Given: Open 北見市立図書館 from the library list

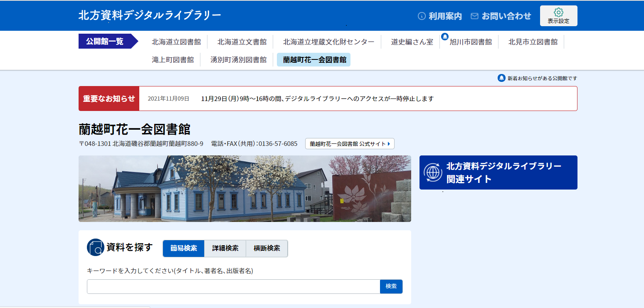Looking at the screenshot, I should tap(533, 42).
